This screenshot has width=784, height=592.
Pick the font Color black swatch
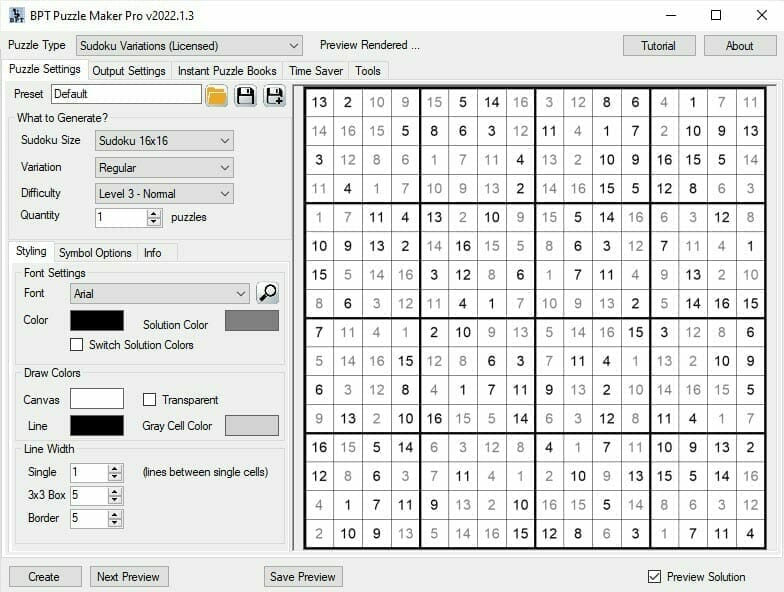[97, 320]
